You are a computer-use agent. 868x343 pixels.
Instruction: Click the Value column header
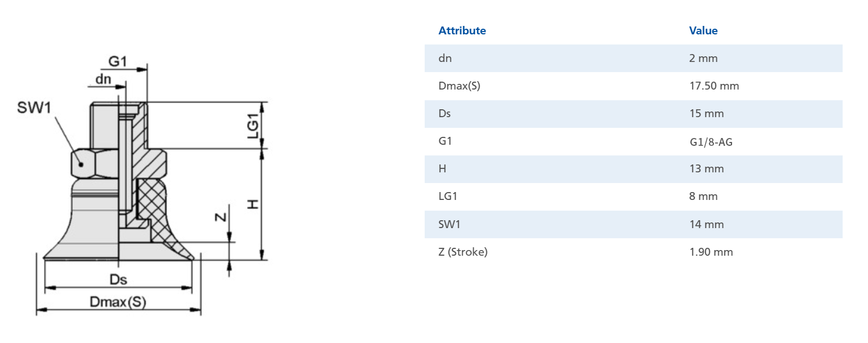point(703,31)
